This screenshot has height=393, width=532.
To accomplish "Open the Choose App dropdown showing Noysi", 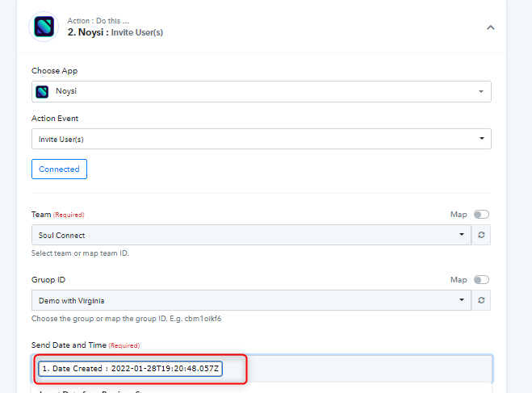I will click(262, 91).
